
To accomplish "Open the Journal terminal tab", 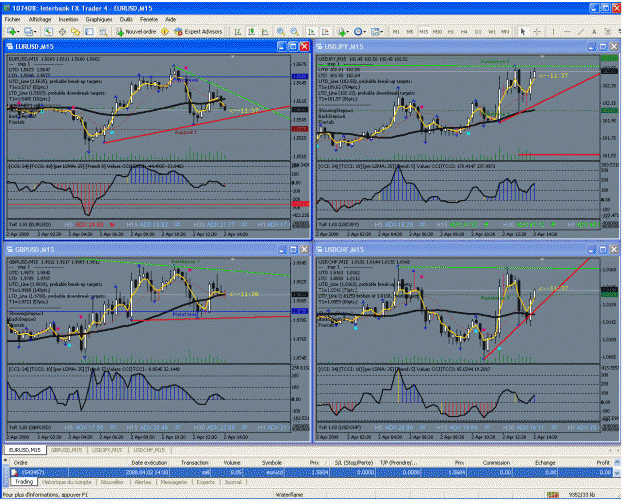I will (233, 482).
